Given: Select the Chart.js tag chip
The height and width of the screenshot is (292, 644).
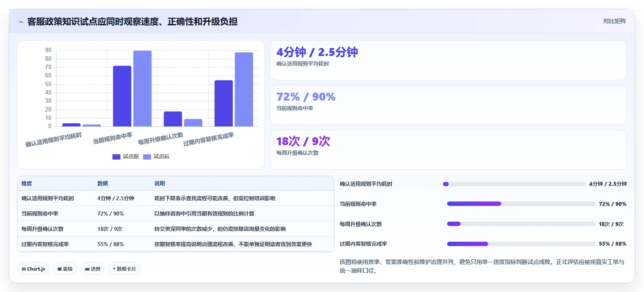Looking at the screenshot, I should click(x=33, y=269).
